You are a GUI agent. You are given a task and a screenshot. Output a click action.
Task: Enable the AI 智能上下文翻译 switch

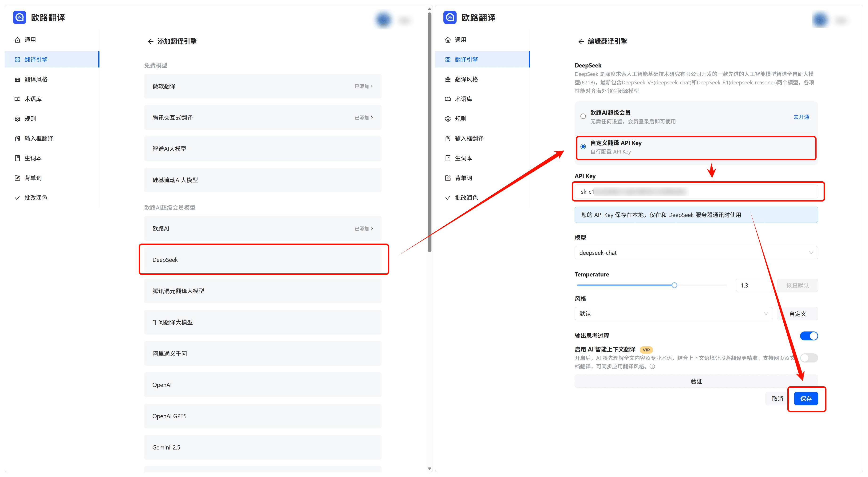tap(809, 358)
